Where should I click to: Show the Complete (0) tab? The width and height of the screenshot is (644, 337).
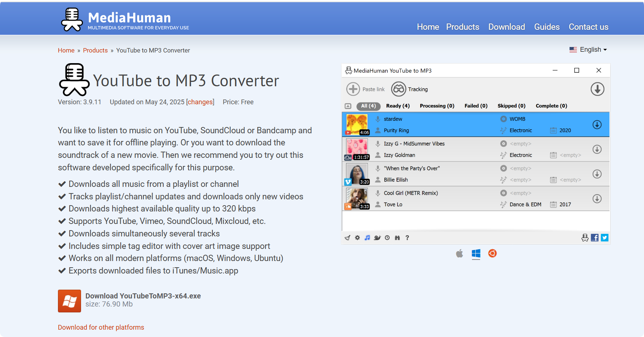(x=552, y=106)
